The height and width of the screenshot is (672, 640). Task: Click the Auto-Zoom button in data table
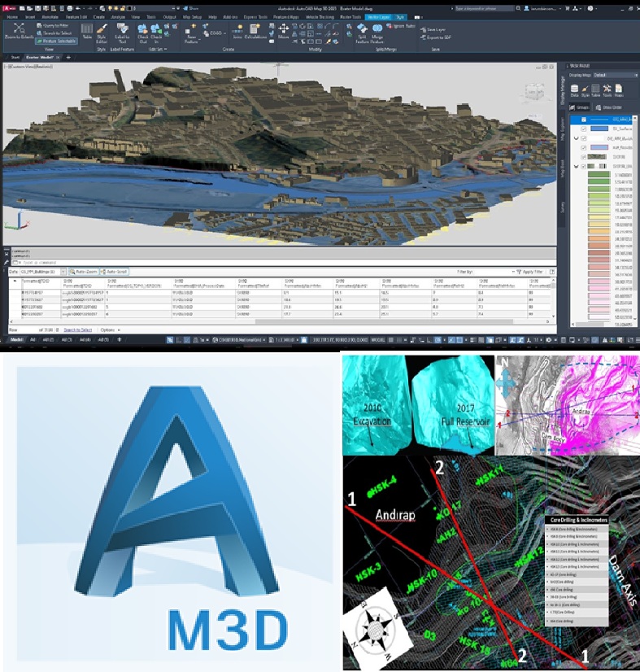83,272
